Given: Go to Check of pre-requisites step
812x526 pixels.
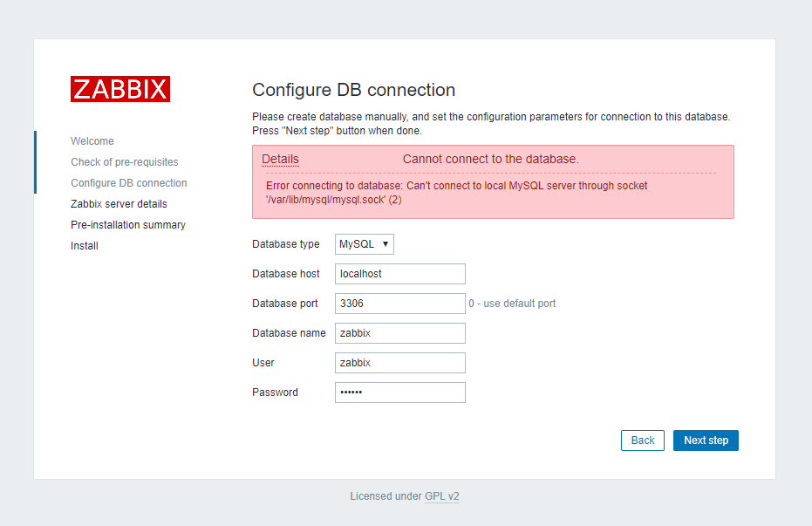Looking at the screenshot, I should pos(124,161).
